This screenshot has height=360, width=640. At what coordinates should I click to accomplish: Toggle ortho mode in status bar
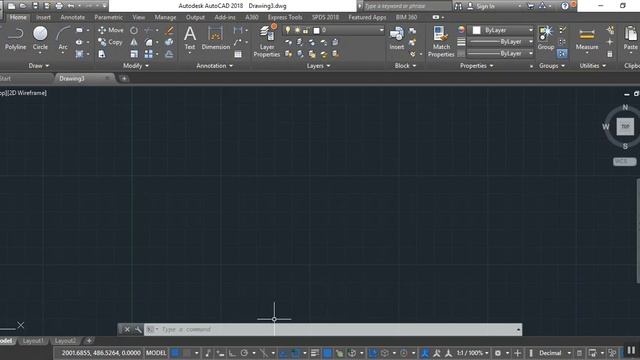tap(232, 353)
